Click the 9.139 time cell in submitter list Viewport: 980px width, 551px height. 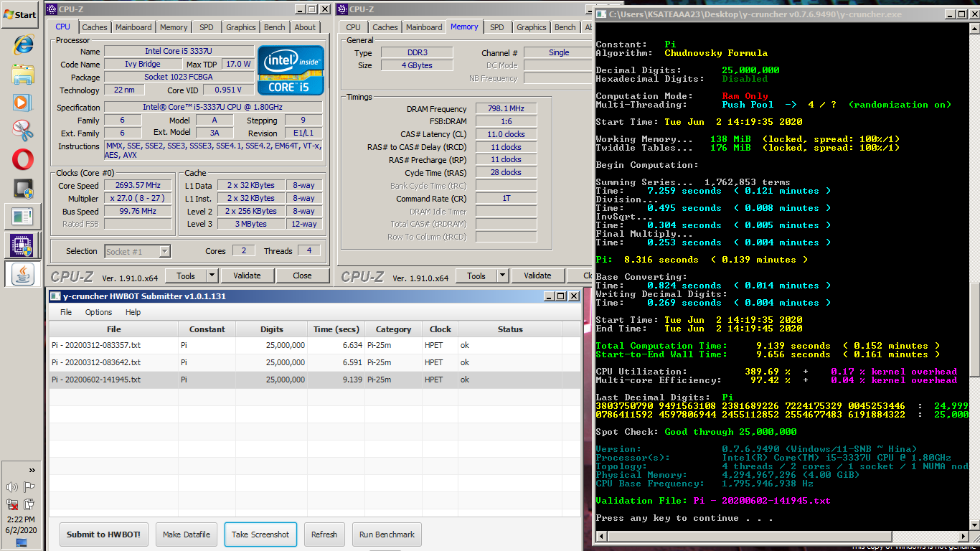pos(336,380)
